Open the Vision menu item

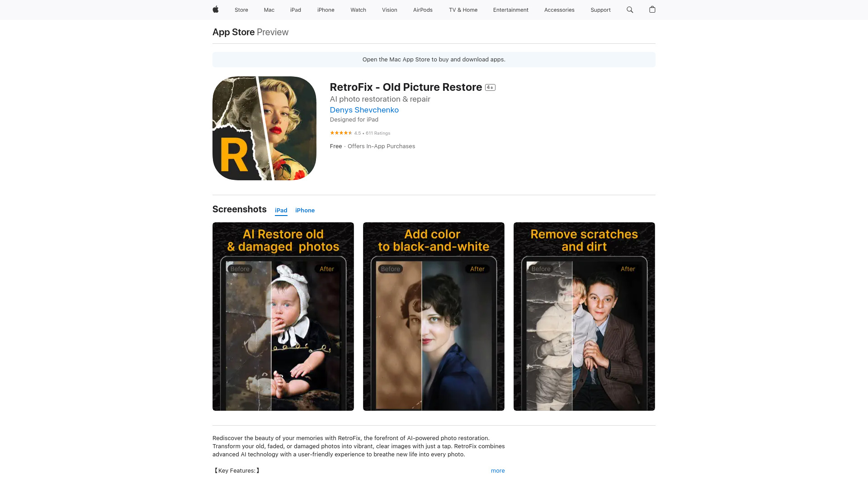pos(389,9)
